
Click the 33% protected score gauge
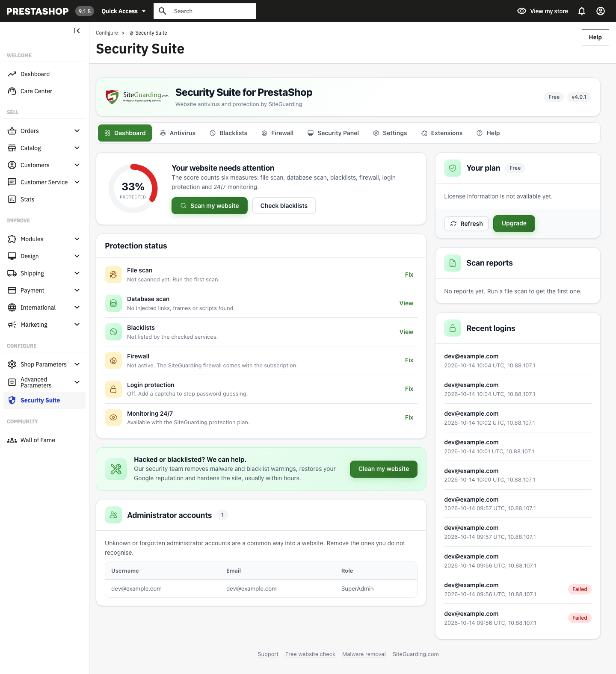[133, 189]
